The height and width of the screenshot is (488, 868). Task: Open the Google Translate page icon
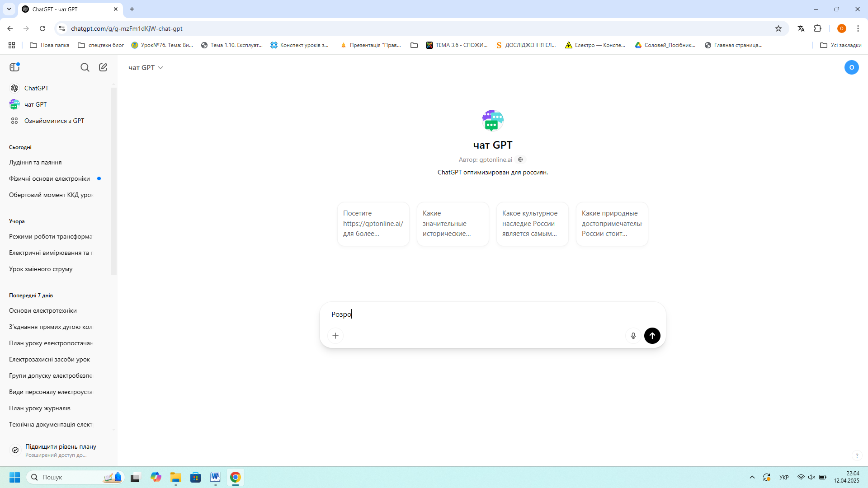801,28
